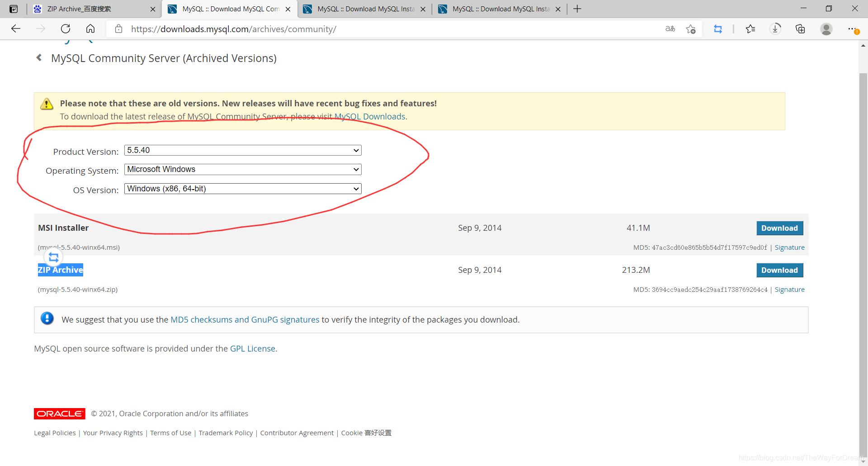The height and width of the screenshot is (466, 868).
Task: Click the 213.2M file size
Action: pyautogui.click(x=636, y=270)
